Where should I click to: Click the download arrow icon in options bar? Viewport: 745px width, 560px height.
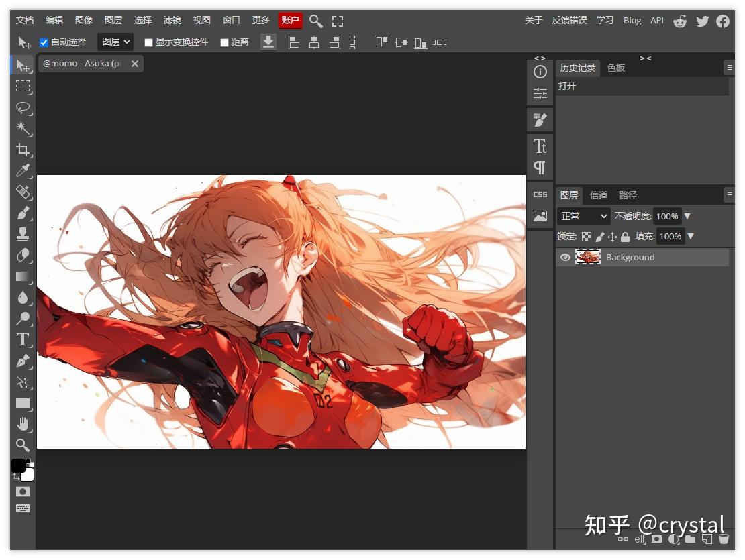coord(268,42)
